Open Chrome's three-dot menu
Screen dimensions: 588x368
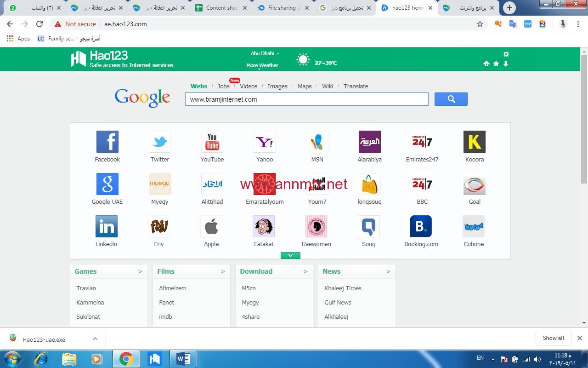[x=578, y=24]
